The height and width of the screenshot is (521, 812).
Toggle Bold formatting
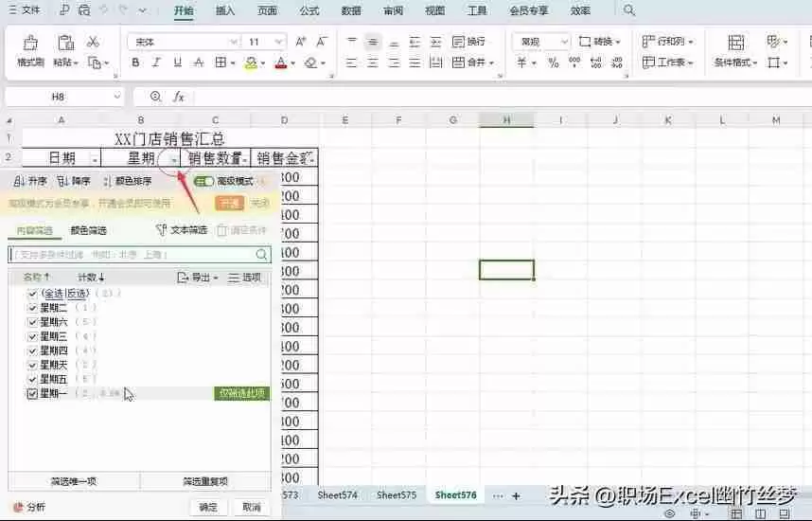[135, 63]
